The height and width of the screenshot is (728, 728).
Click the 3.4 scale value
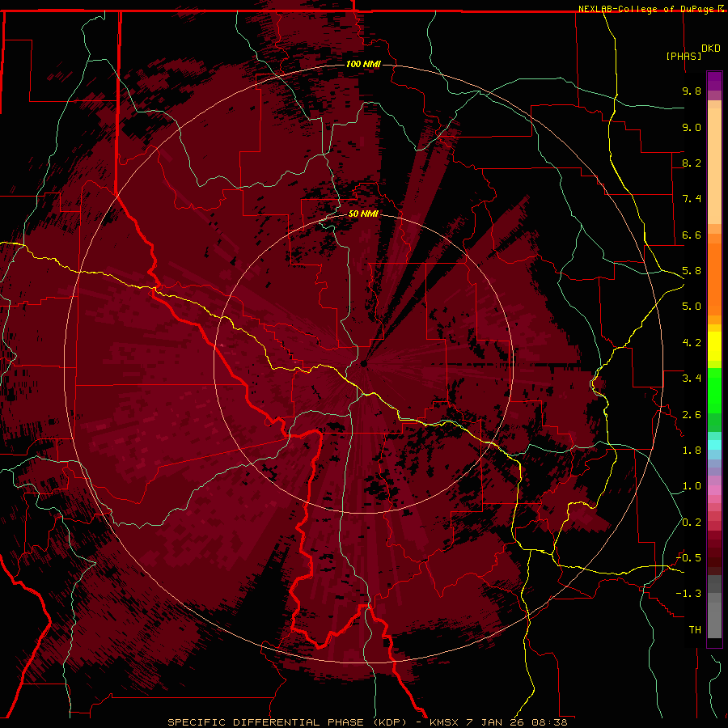point(692,379)
